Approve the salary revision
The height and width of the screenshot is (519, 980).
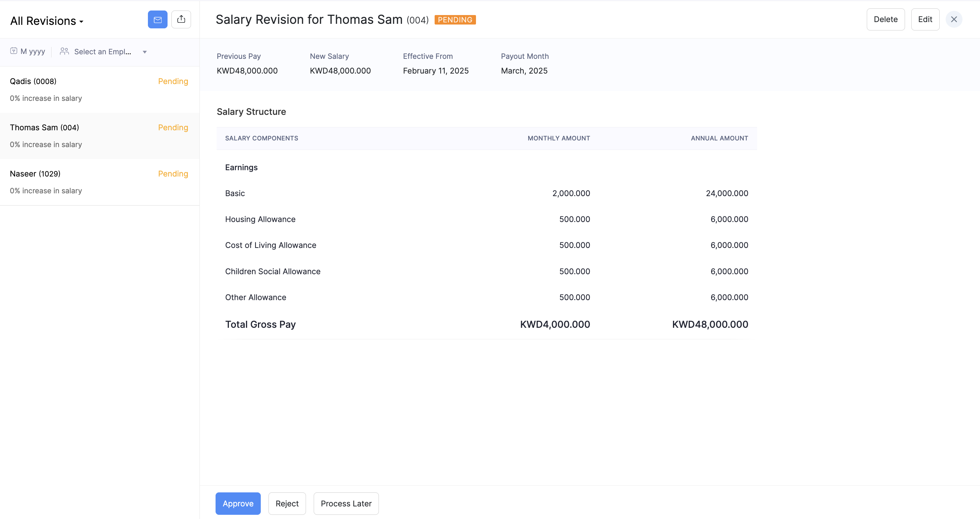238,503
